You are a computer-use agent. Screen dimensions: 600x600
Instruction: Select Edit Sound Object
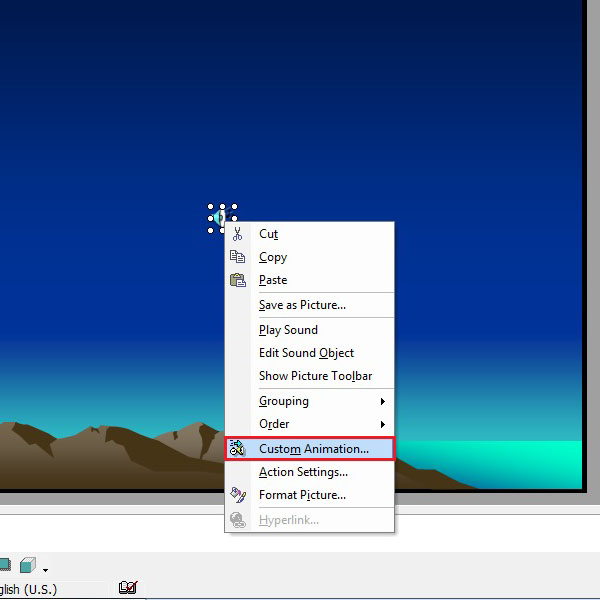point(309,353)
